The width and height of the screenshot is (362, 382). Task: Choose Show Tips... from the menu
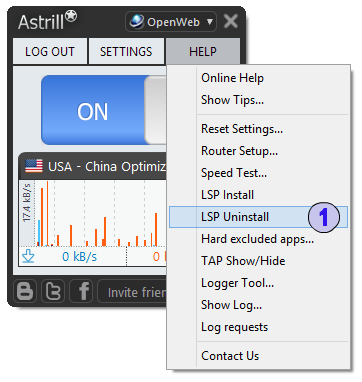[258, 100]
